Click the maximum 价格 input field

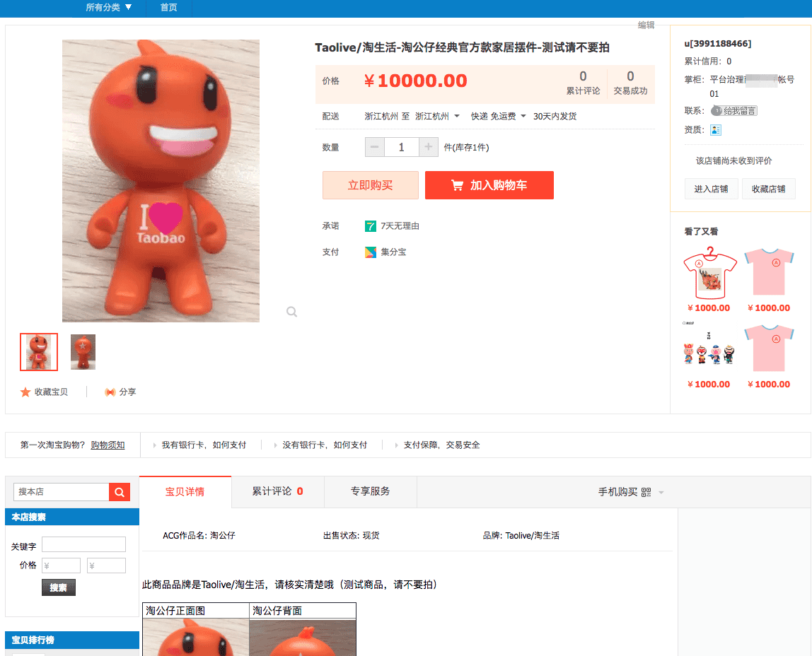coord(106,566)
